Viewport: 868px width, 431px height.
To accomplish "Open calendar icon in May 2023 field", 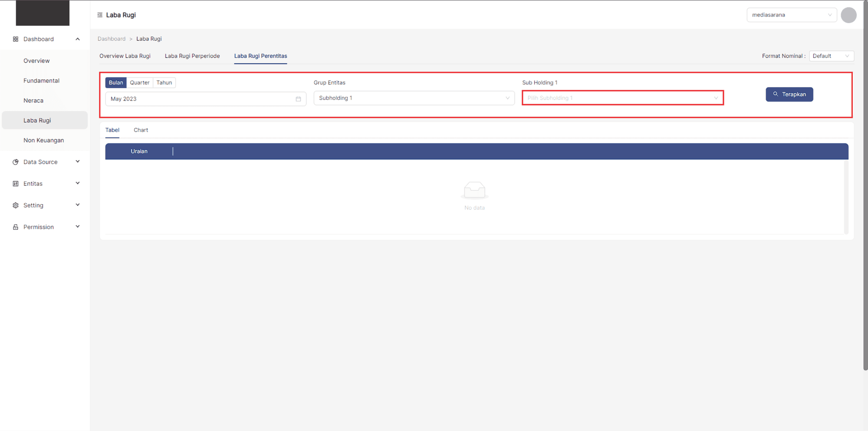I will (x=298, y=99).
